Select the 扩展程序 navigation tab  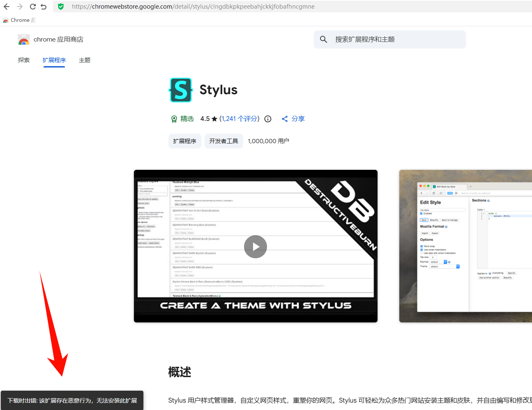point(54,60)
